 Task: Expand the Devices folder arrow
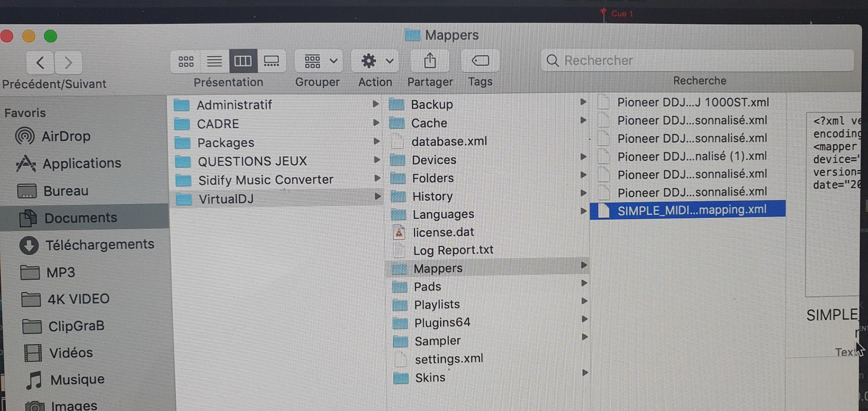pyautogui.click(x=584, y=156)
